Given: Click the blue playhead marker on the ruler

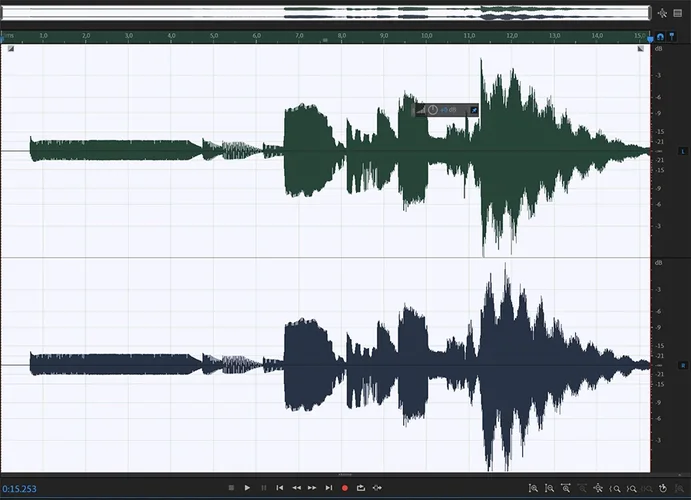Looking at the screenshot, I should pos(650,40).
